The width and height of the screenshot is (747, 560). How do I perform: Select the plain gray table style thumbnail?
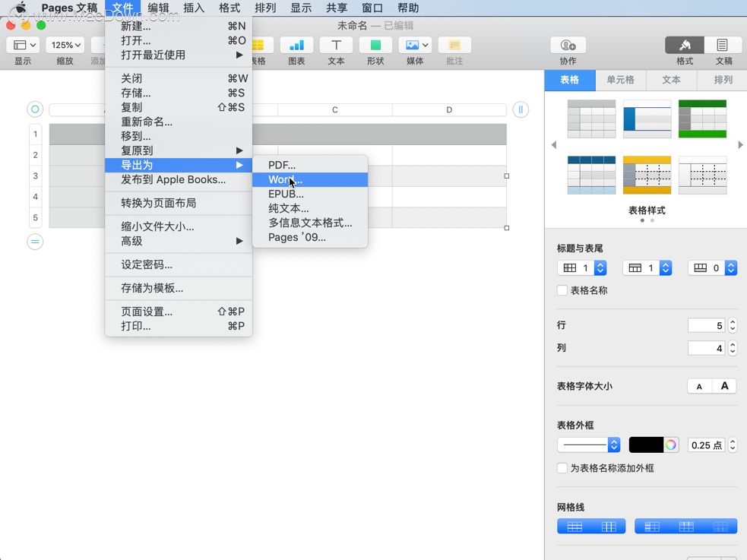pos(592,119)
